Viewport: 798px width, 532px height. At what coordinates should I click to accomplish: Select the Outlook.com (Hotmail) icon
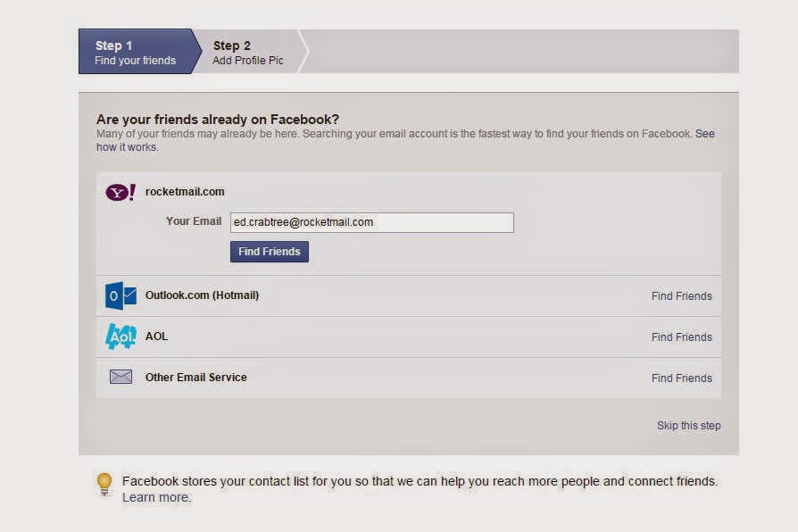pyautogui.click(x=120, y=295)
